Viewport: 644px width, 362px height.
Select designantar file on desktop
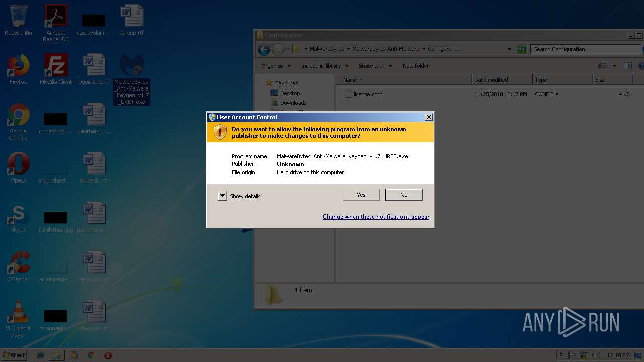(x=56, y=320)
